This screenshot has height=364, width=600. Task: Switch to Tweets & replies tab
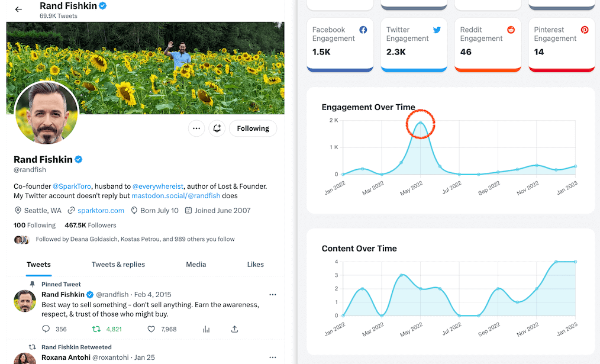[x=118, y=265]
